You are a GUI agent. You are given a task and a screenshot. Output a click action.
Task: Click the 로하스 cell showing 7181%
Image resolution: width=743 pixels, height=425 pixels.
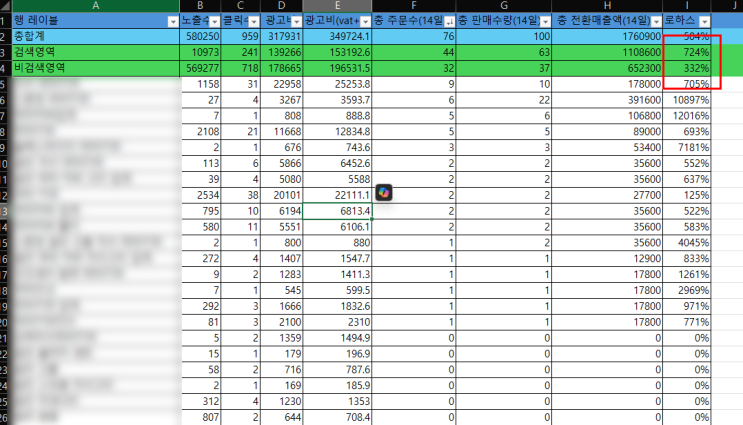click(687, 147)
